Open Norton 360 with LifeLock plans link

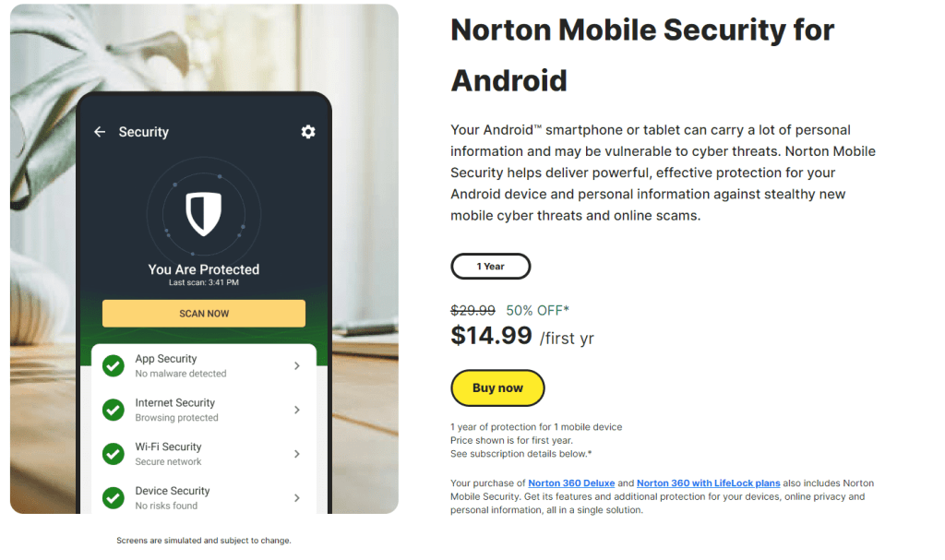coord(708,483)
